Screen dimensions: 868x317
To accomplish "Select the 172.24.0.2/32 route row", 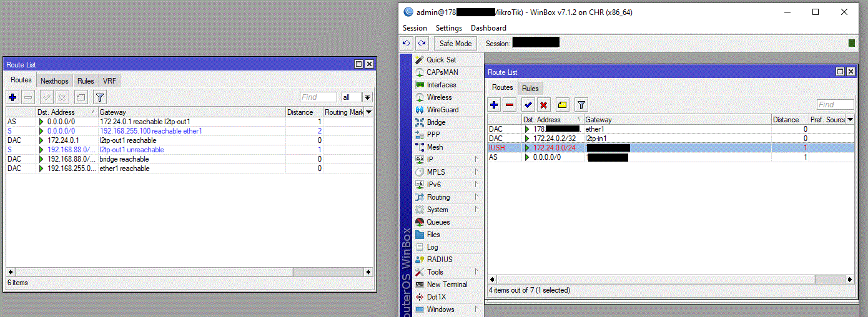I will coord(671,139).
